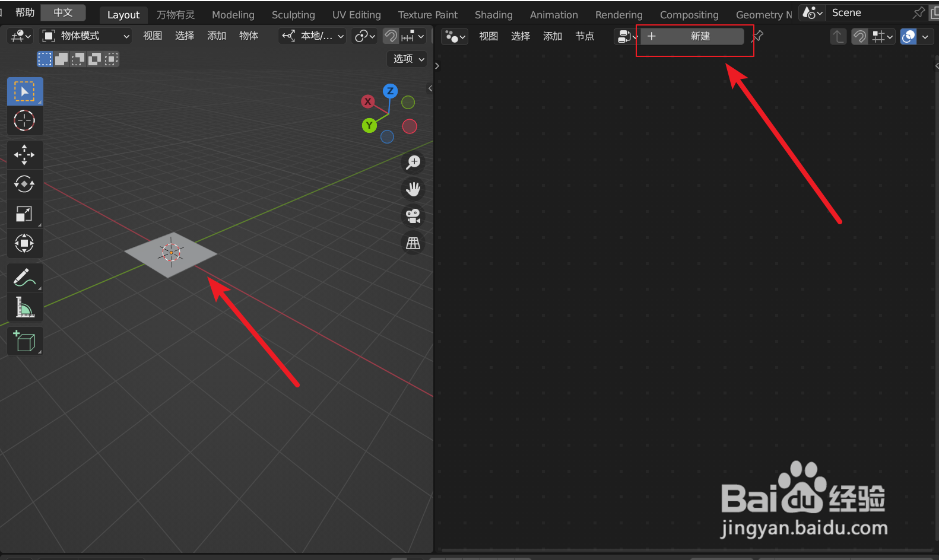Open snapping options dropdown in 3D viewport

pos(413,36)
